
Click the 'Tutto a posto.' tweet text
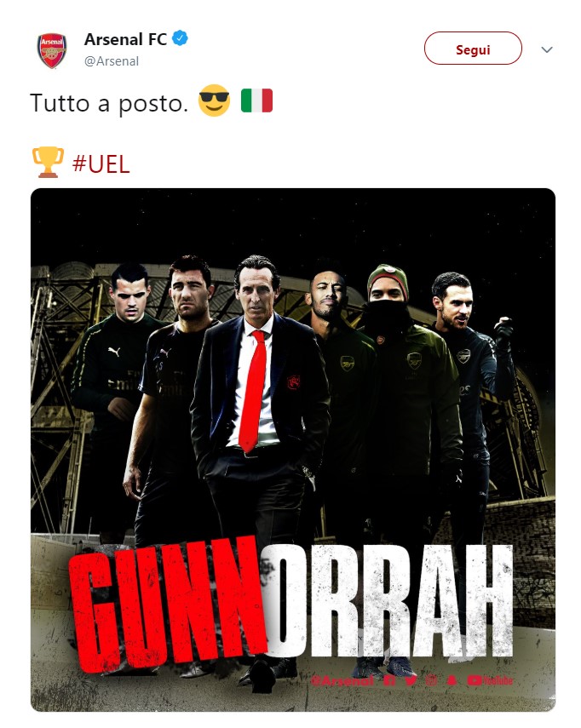(109, 103)
